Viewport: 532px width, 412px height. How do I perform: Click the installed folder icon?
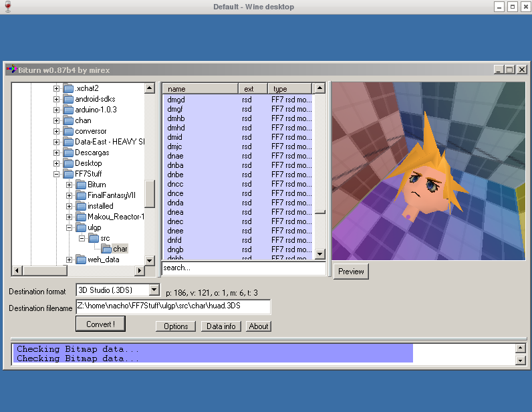click(82, 206)
